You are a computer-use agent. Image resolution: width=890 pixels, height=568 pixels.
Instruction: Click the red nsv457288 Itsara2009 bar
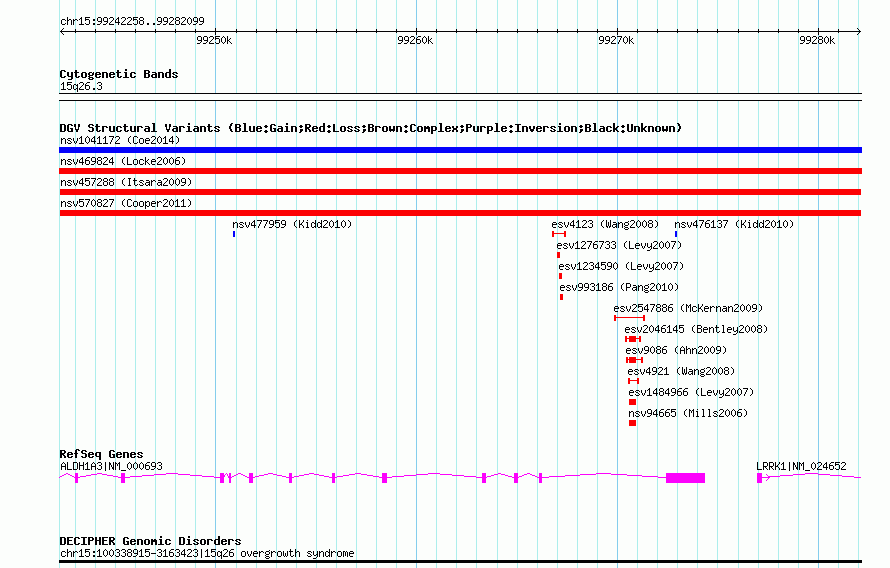point(460,192)
